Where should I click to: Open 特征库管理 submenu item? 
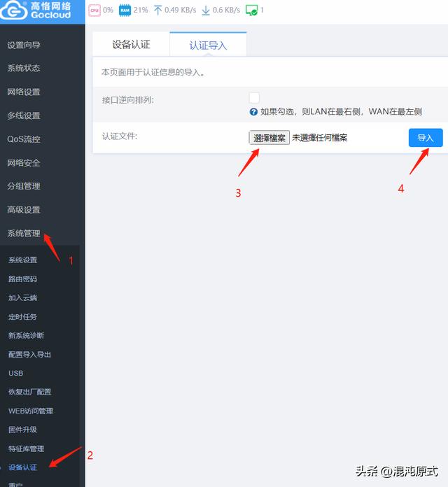pos(26,449)
